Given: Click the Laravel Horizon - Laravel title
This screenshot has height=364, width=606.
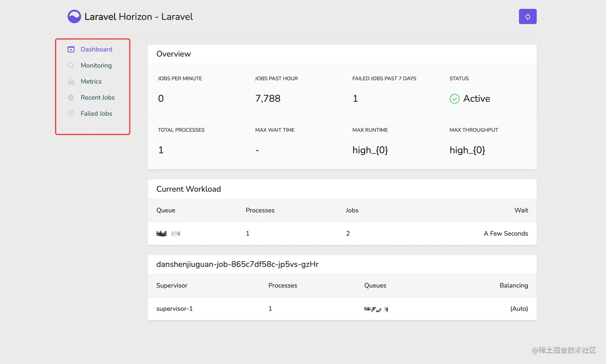Looking at the screenshot, I should click(139, 16).
